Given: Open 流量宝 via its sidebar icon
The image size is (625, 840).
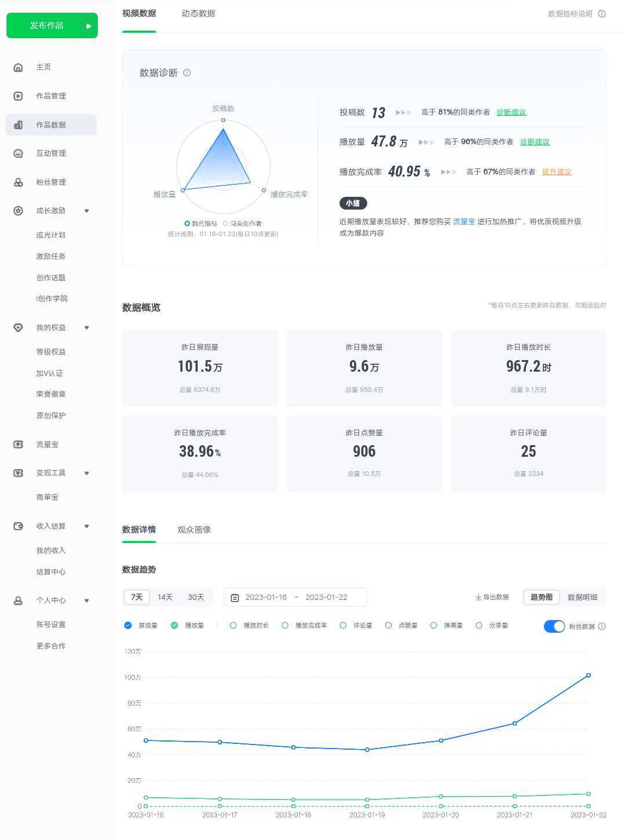Looking at the screenshot, I should click(x=18, y=444).
